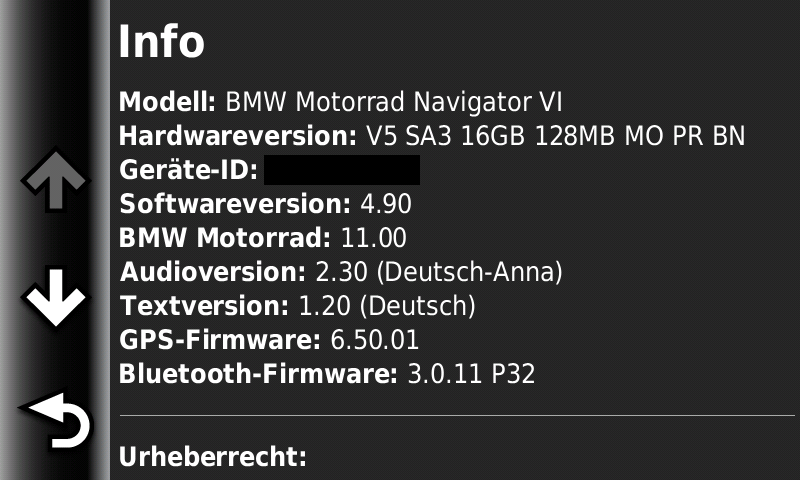Select the Hardwareversion label
The width and height of the screenshot is (800, 480).
click(x=237, y=136)
